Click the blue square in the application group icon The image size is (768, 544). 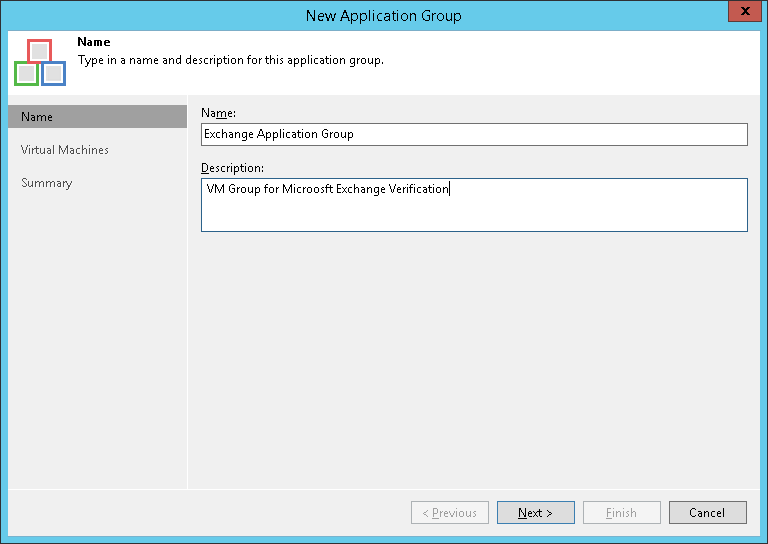tap(53, 73)
